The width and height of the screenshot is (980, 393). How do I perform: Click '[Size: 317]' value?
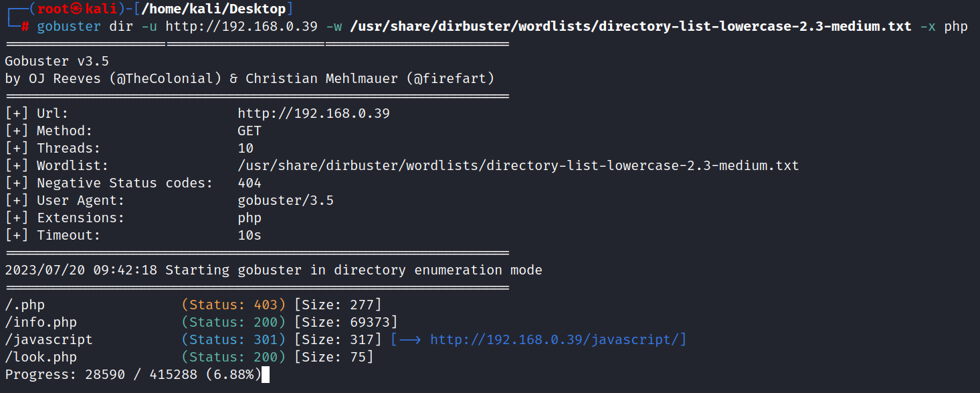tap(338, 339)
